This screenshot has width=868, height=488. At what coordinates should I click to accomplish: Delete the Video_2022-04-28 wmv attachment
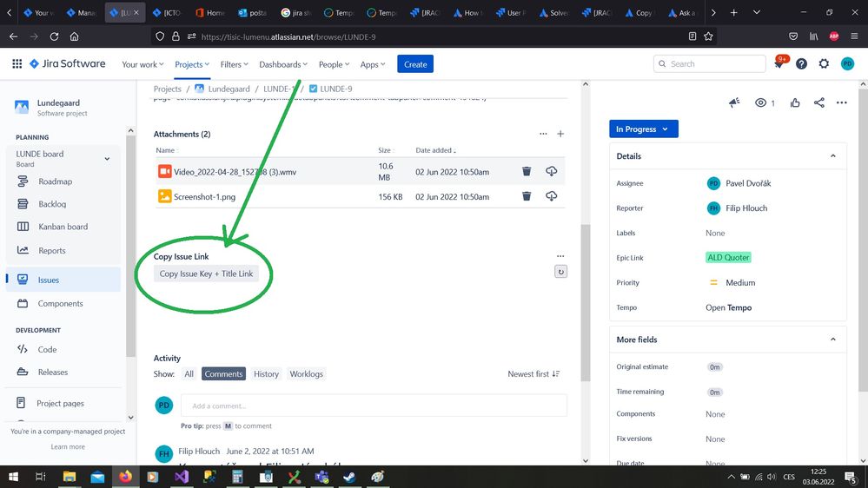tap(527, 172)
